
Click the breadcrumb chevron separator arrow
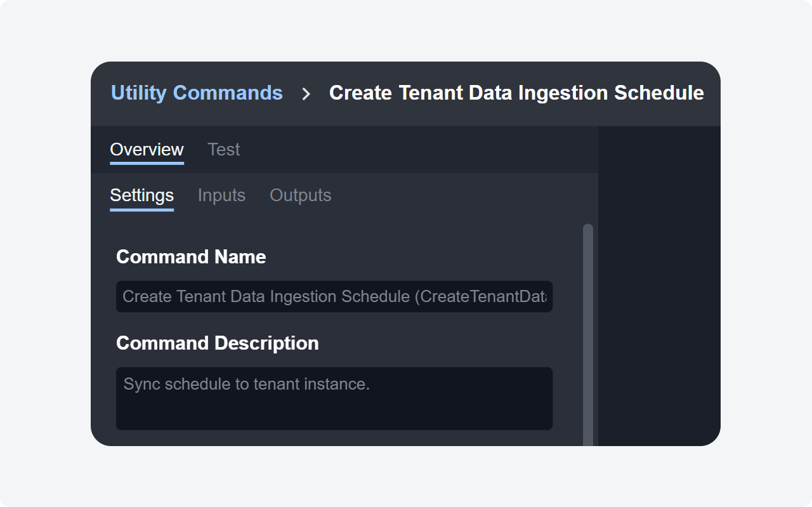click(x=306, y=94)
